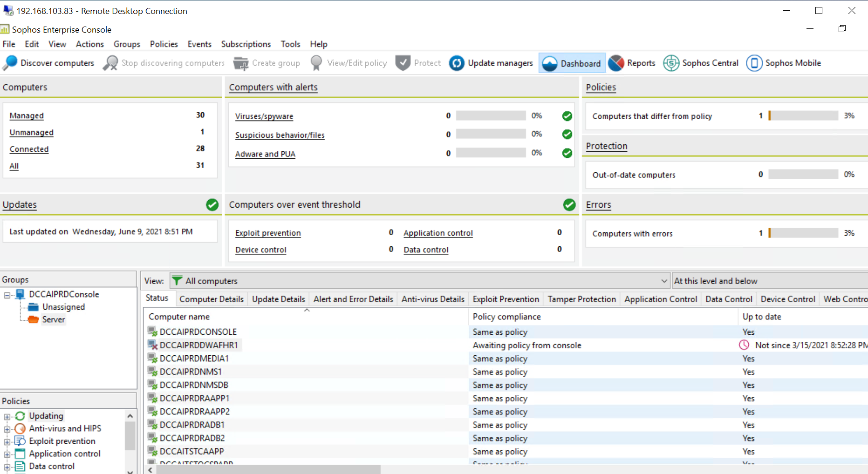Click the Application control policy icon

pyautogui.click(x=20, y=454)
